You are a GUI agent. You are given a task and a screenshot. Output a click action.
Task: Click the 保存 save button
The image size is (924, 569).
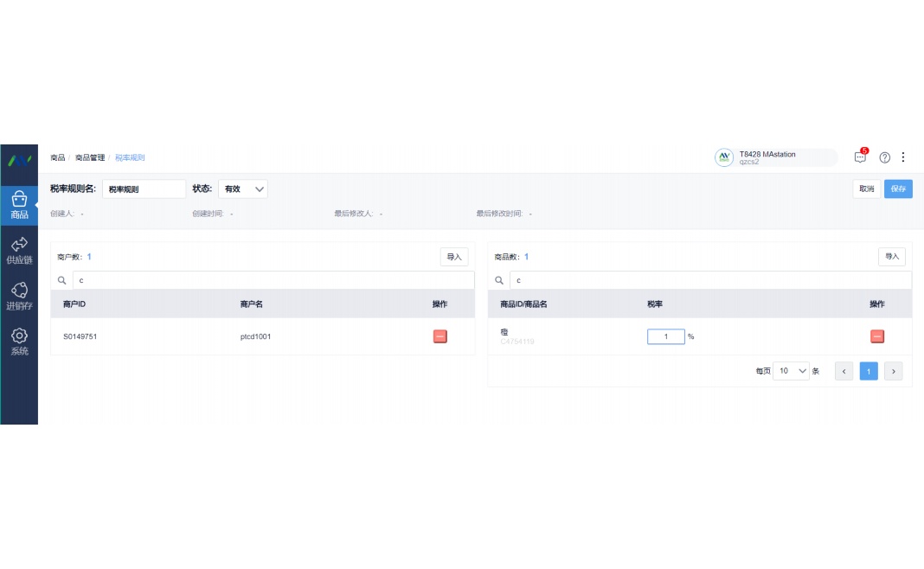click(x=898, y=189)
